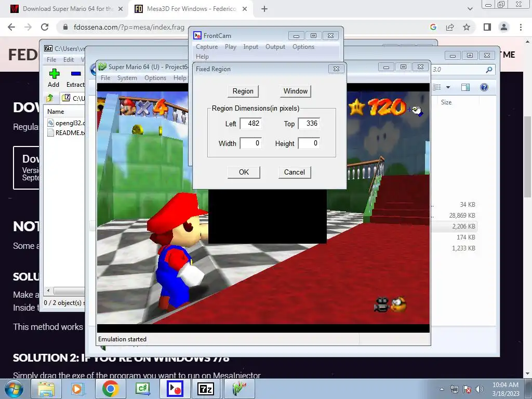Bookmark page with star icon
This screenshot has height=399, width=532.
(x=467, y=27)
